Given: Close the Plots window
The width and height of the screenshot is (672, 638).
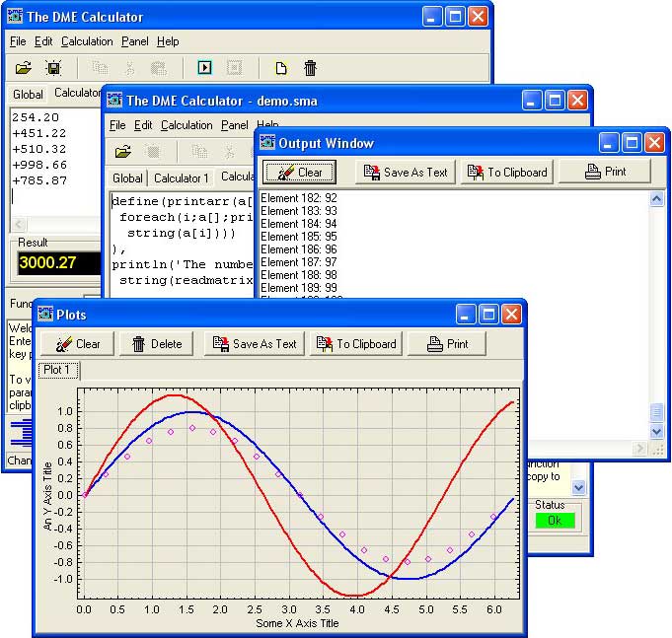Looking at the screenshot, I should (511, 316).
